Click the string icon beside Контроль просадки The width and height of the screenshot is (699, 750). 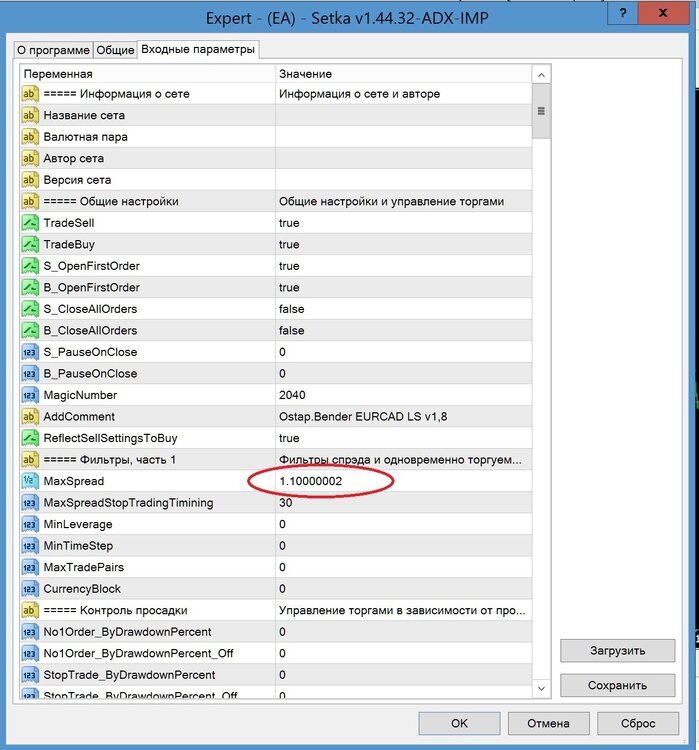[30, 610]
